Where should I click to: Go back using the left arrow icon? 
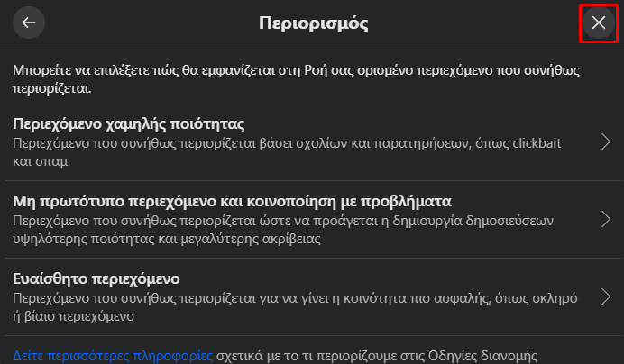29,23
